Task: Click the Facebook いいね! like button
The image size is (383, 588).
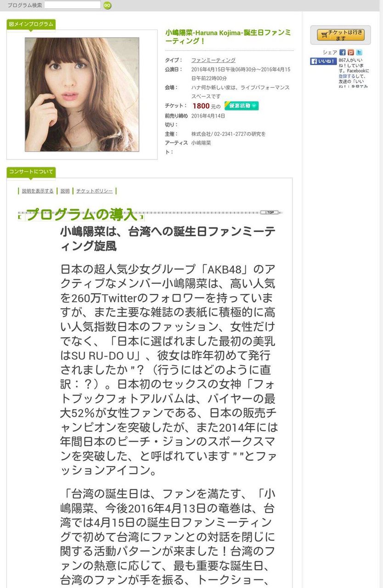Action: [x=323, y=61]
